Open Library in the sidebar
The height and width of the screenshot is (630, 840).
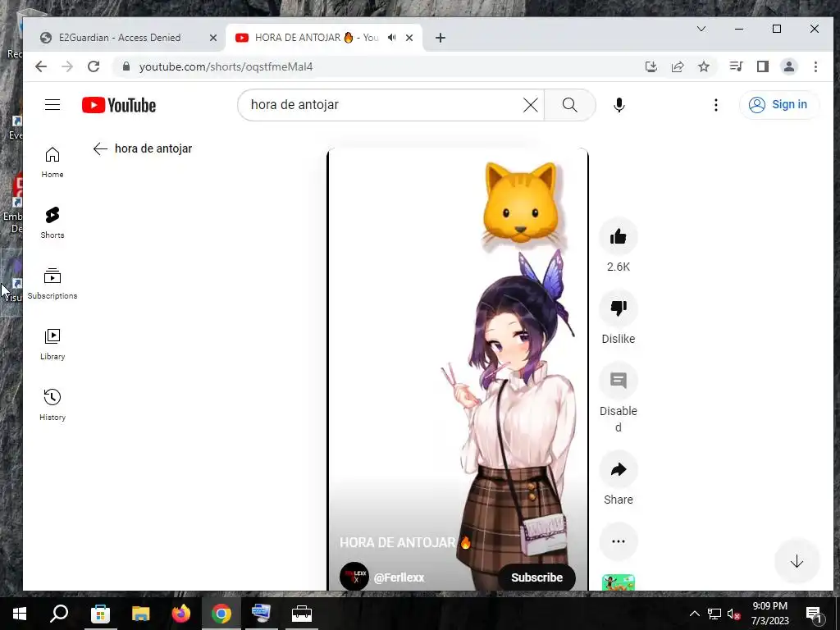52,345
